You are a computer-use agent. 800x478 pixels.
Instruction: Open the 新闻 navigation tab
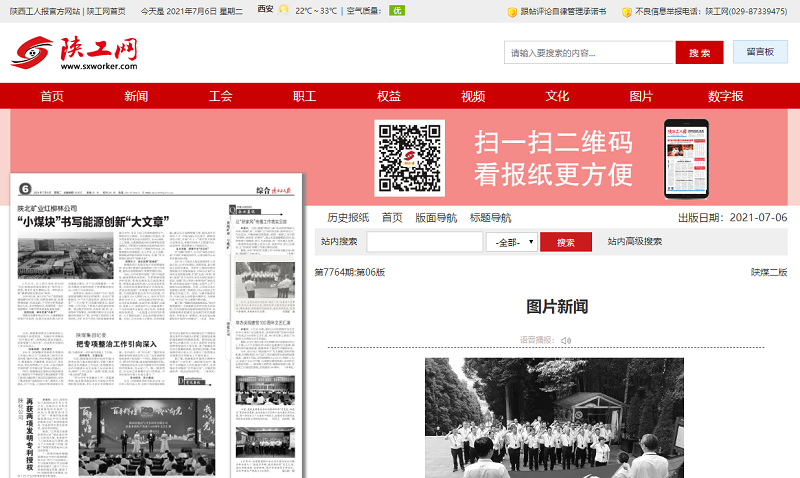pyautogui.click(x=136, y=96)
